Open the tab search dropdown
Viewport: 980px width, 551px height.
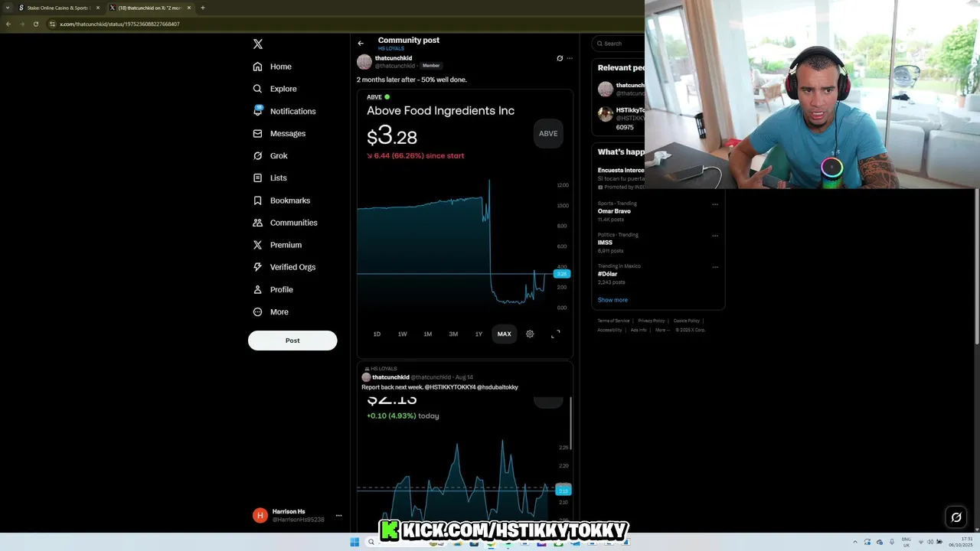(8, 8)
